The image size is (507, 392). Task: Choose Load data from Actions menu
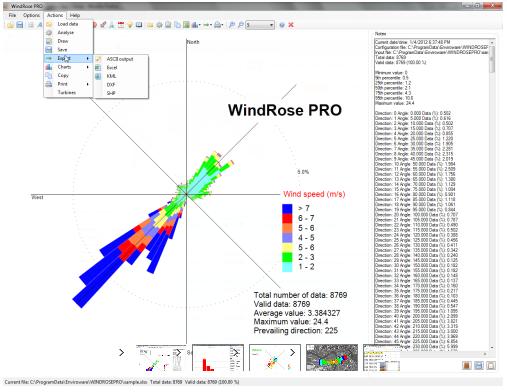(68, 24)
